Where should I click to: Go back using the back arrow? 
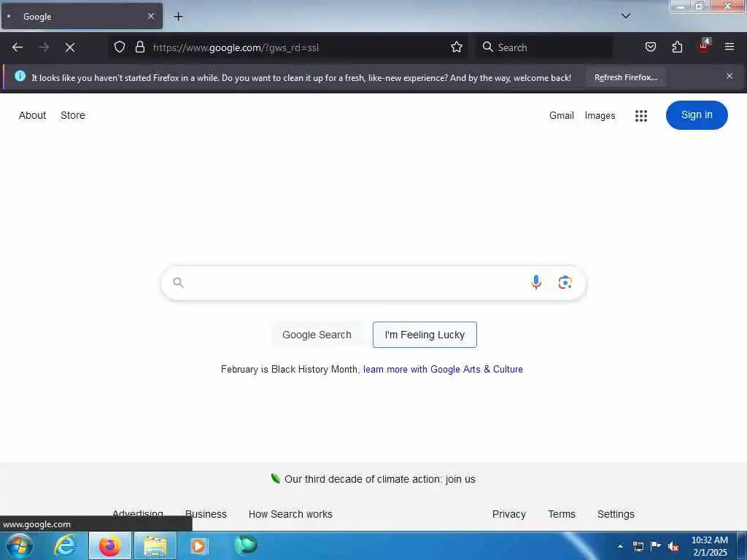click(x=18, y=47)
